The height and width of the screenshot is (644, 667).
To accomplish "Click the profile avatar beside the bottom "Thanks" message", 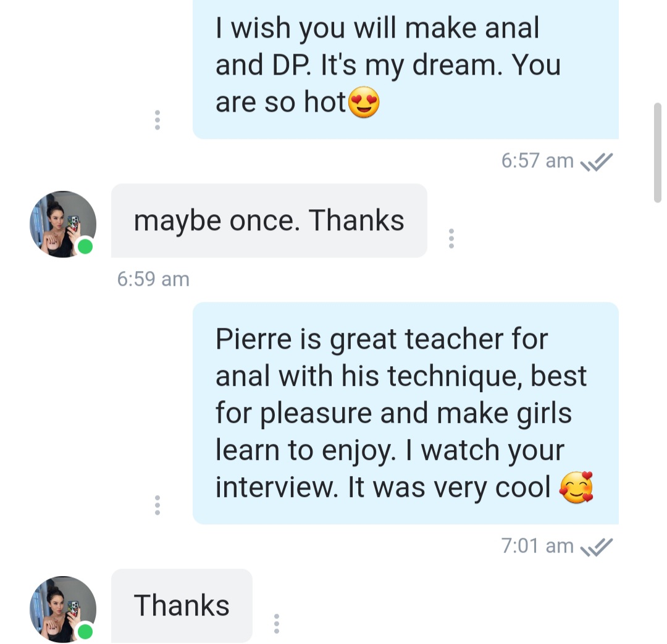I will click(62, 609).
